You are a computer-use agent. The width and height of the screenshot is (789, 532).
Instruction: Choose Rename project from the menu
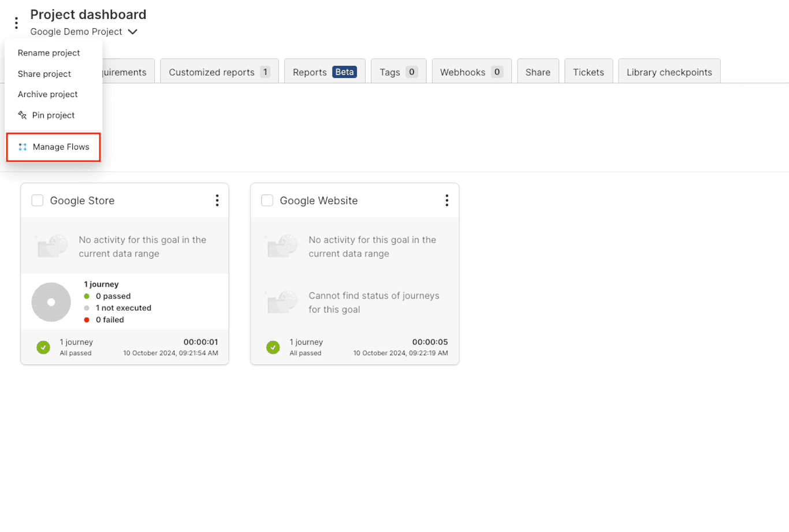pyautogui.click(x=49, y=53)
